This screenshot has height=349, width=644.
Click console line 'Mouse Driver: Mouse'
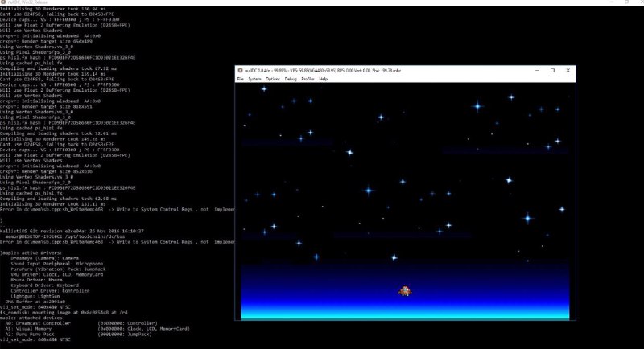36,280
